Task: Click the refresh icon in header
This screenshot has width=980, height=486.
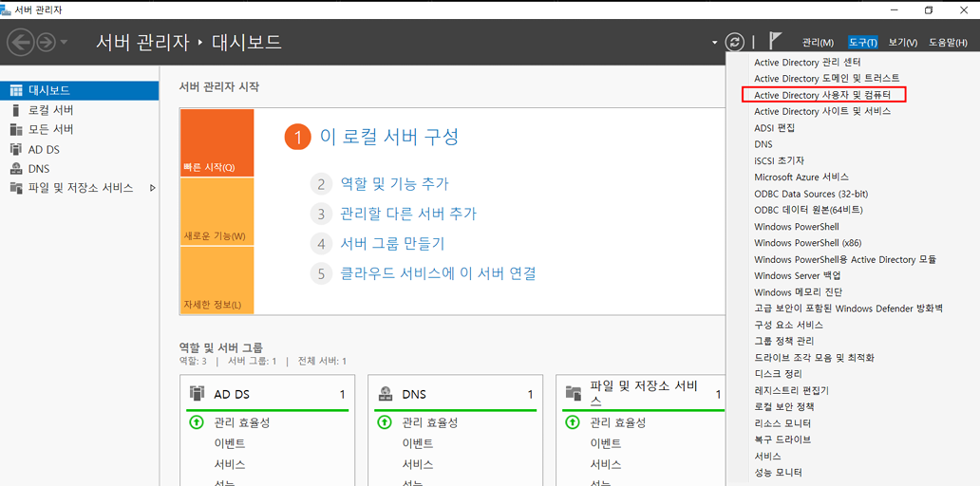Action: (x=735, y=43)
